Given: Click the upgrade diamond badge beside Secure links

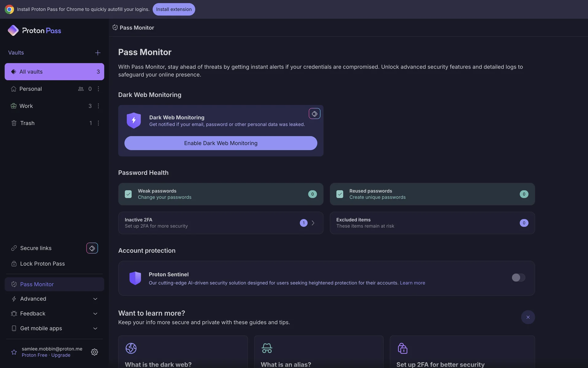Looking at the screenshot, I should click(x=92, y=248).
